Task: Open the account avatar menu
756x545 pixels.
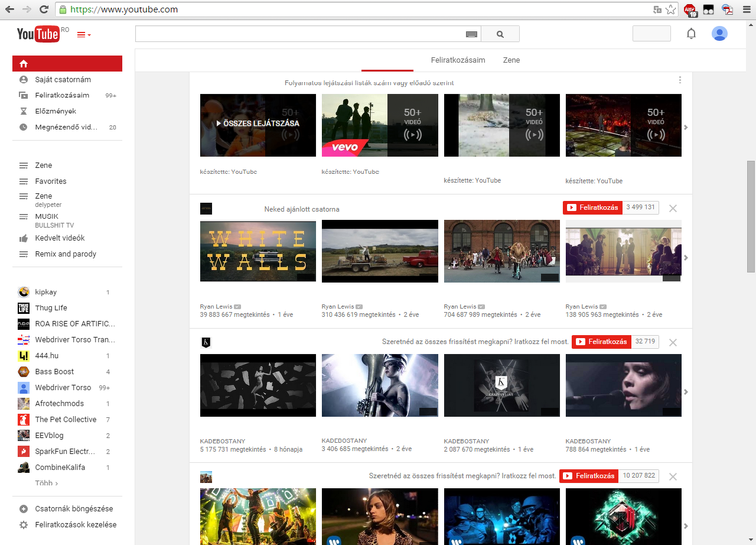Action: pyautogui.click(x=719, y=34)
